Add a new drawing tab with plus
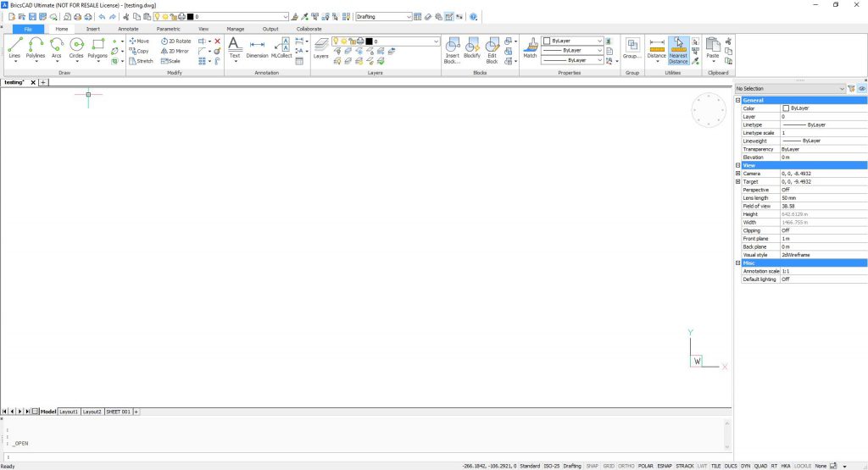The image size is (868, 470). (x=43, y=82)
